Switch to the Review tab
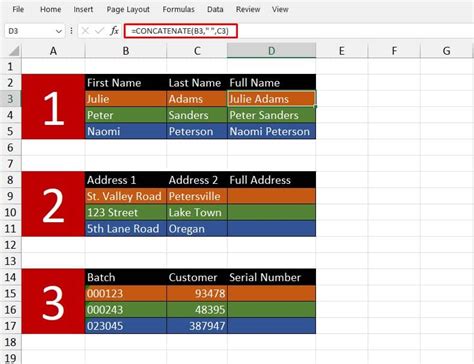Image resolution: width=474 pixels, height=364 pixels. click(x=248, y=9)
